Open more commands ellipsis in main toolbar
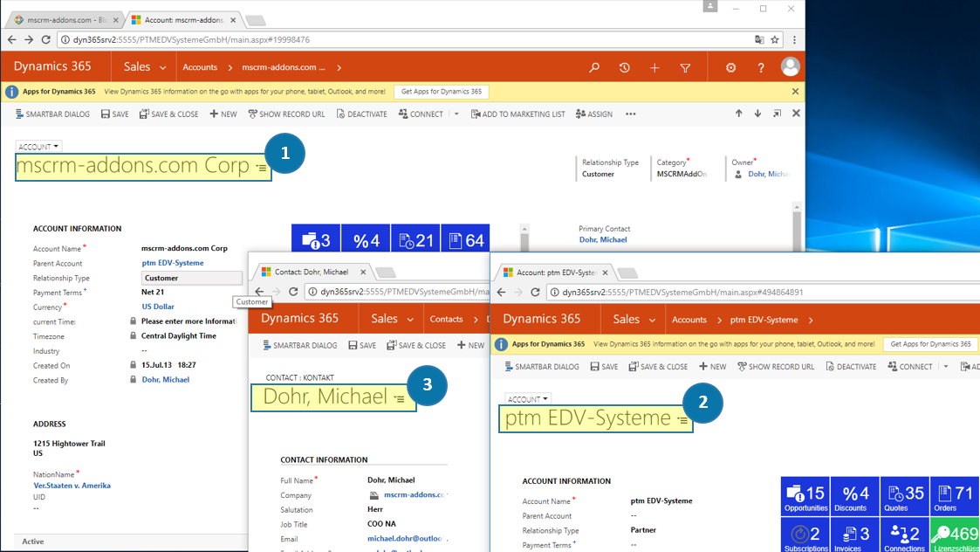 pos(631,114)
